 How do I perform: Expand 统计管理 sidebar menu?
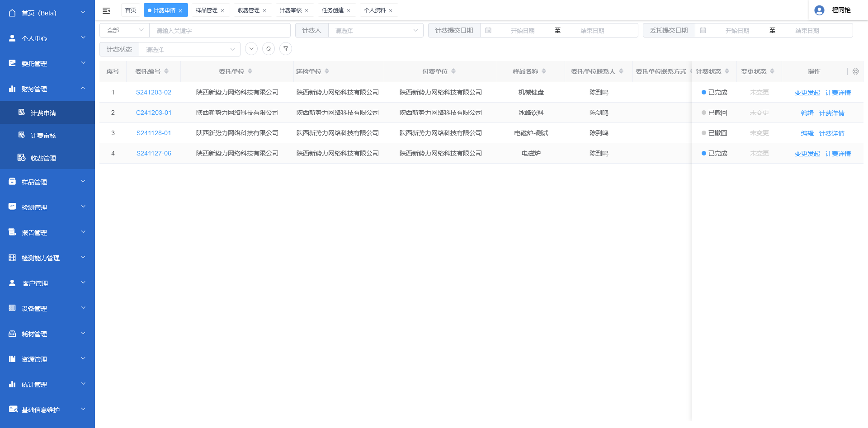47,384
